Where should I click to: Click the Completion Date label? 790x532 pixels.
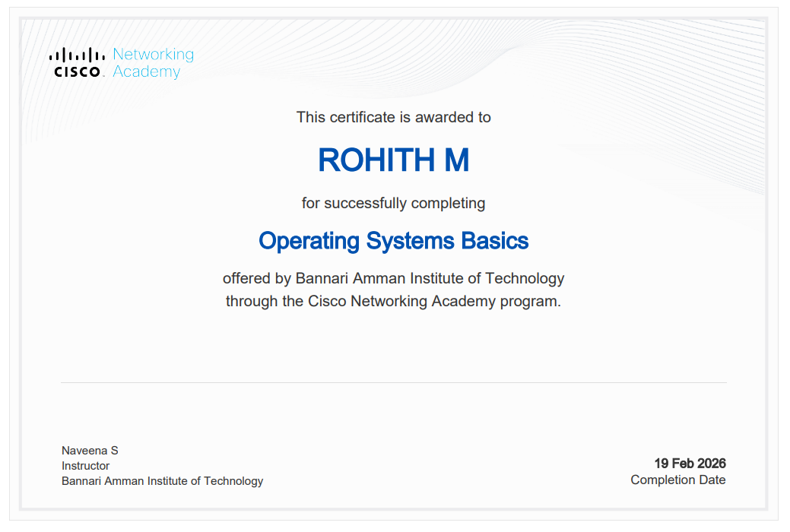677,480
